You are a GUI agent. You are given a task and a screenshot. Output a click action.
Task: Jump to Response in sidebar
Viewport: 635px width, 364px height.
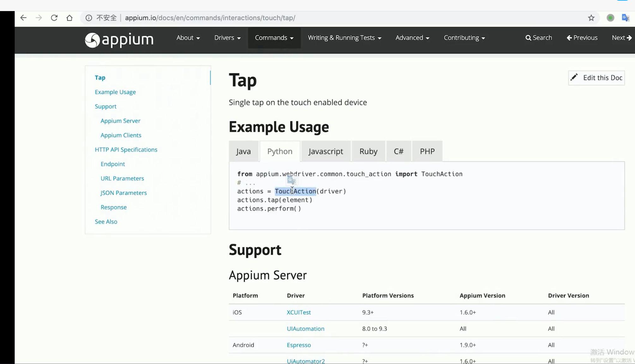click(114, 207)
